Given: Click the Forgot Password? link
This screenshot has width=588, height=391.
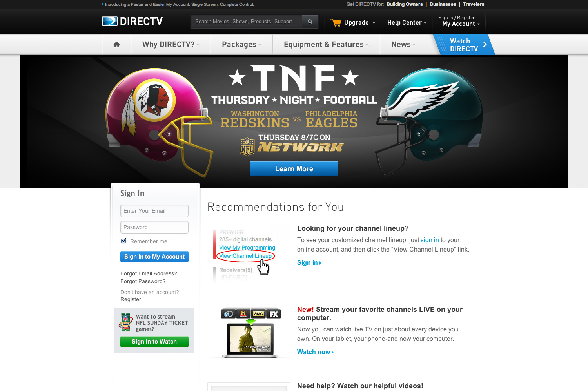Looking at the screenshot, I should click(143, 281).
